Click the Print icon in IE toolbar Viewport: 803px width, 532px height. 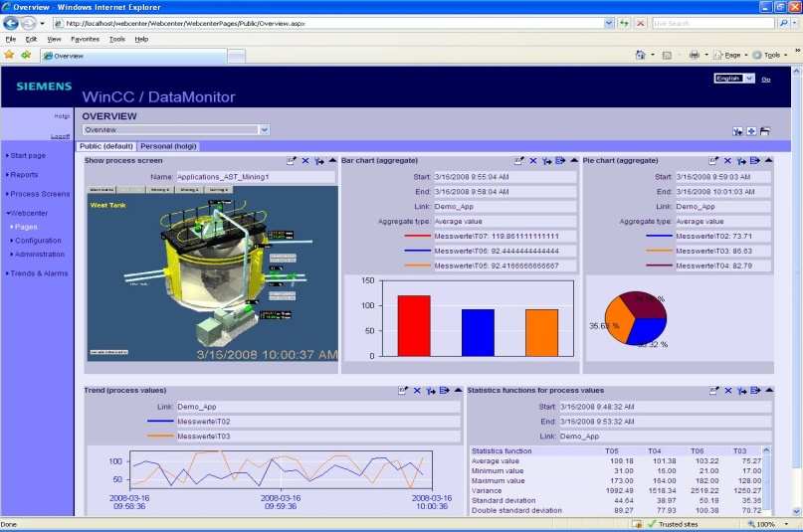pyautogui.click(x=695, y=55)
